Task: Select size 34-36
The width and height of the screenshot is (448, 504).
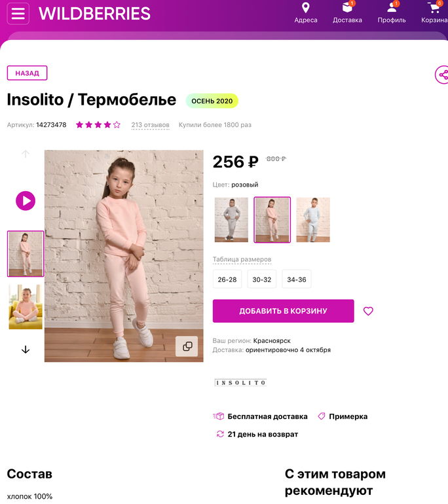Action: [x=297, y=279]
